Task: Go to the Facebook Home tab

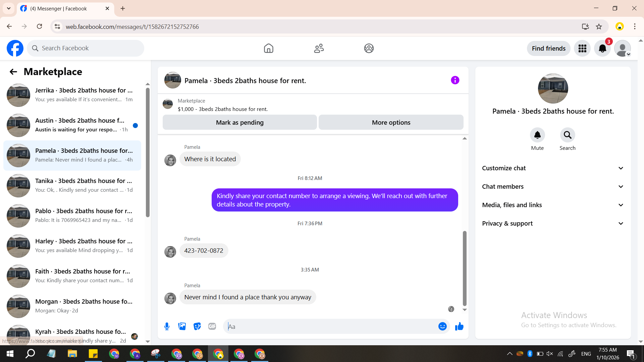Action: [268, 48]
